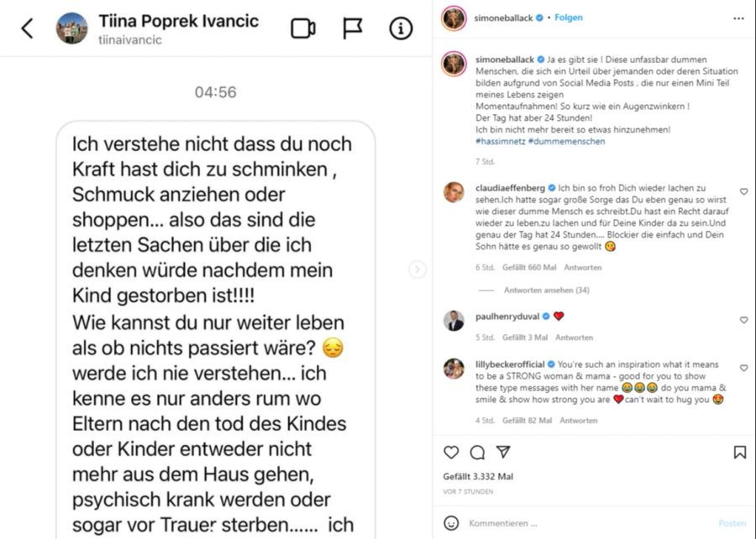This screenshot has height=539, width=756.
Task: Open the three-dot post options menu
Action: (738, 18)
